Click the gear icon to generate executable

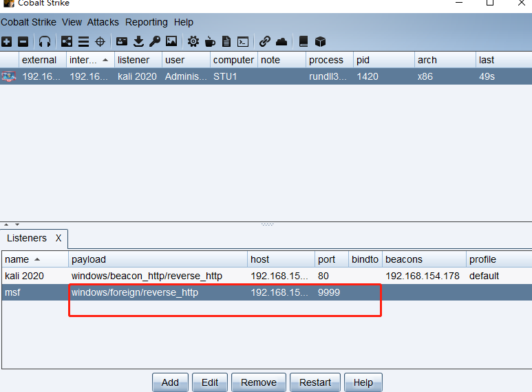point(193,42)
